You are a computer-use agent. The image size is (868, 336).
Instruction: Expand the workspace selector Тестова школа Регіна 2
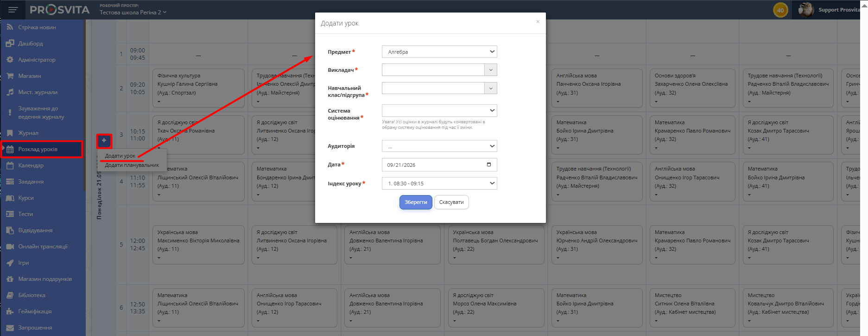(x=133, y=13)
